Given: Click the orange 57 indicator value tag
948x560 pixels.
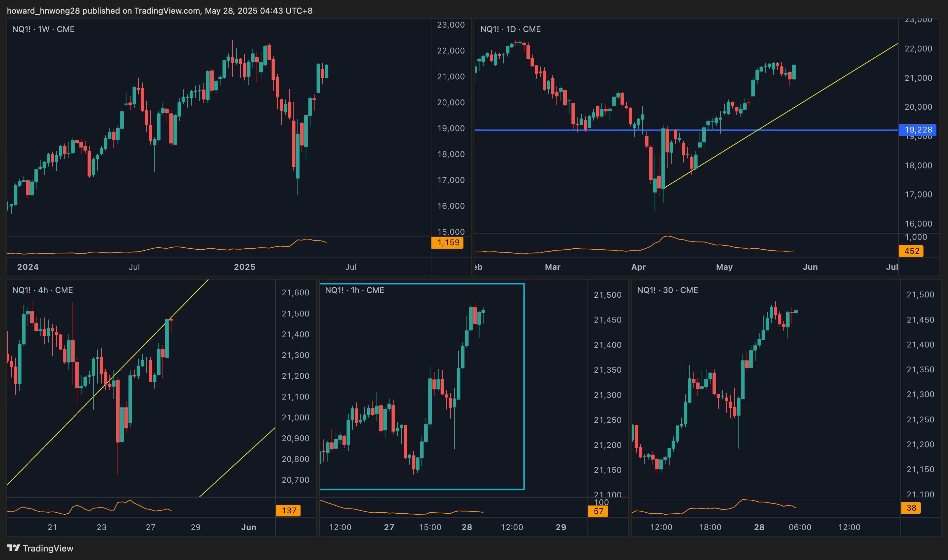Looking at the screenshot, I should pos(598,511).
